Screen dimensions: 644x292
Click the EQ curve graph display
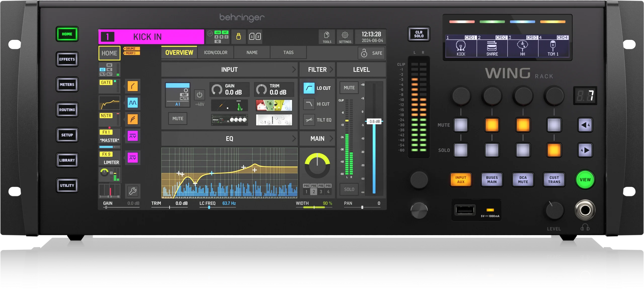pyautogui.click(x=229, y=173)
